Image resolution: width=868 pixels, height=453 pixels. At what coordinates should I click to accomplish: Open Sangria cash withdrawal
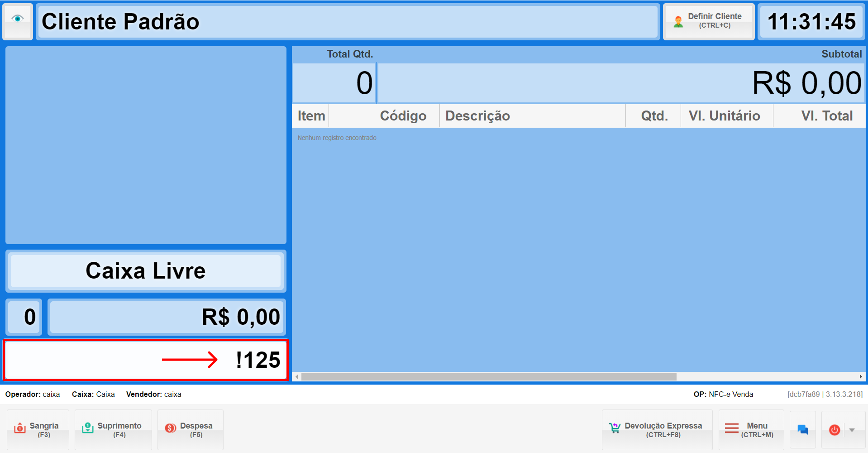(38, 429)
